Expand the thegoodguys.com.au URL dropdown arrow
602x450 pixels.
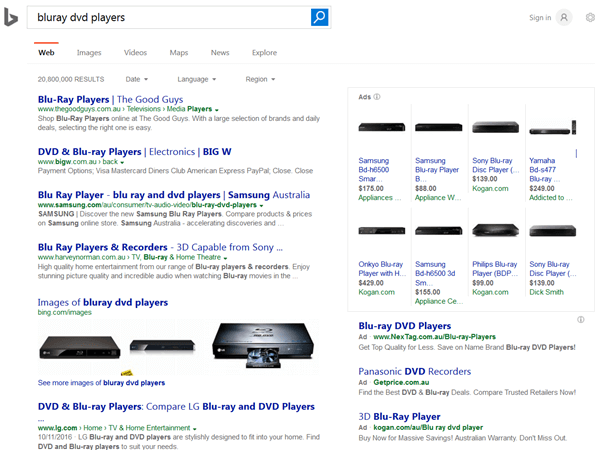[217, 110]
